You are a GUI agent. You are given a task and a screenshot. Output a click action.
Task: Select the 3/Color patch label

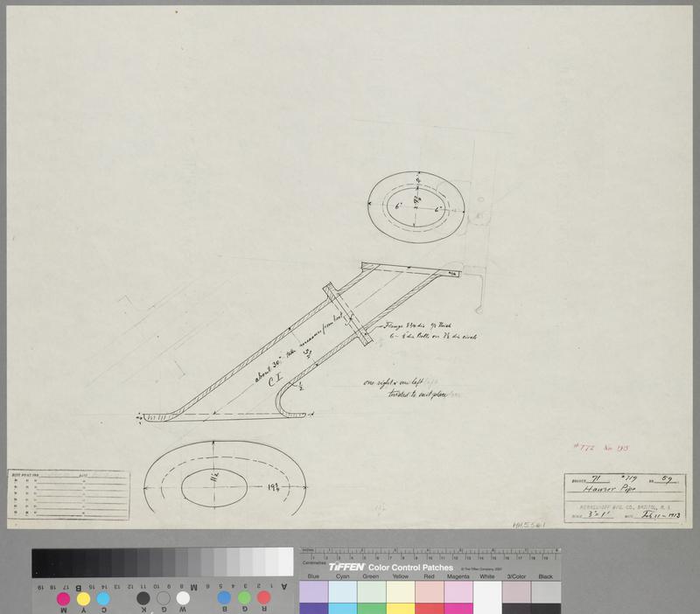[x=516, y=577]
